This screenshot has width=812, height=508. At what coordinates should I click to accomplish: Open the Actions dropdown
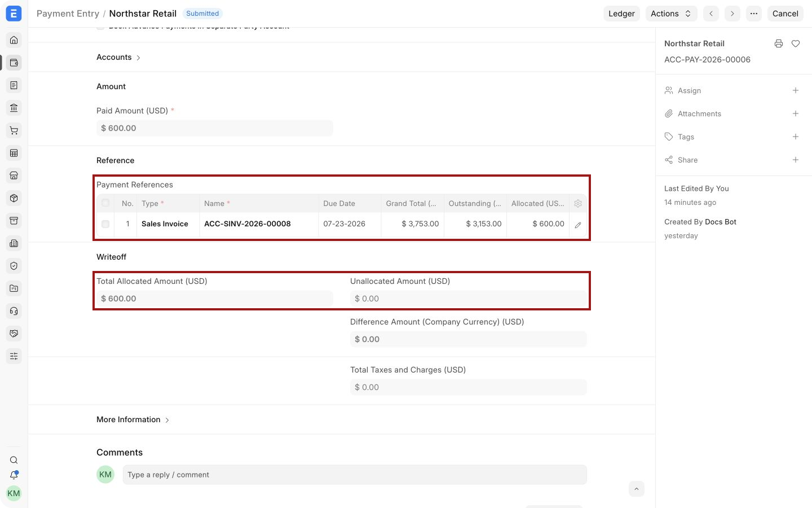coord(671,14)
